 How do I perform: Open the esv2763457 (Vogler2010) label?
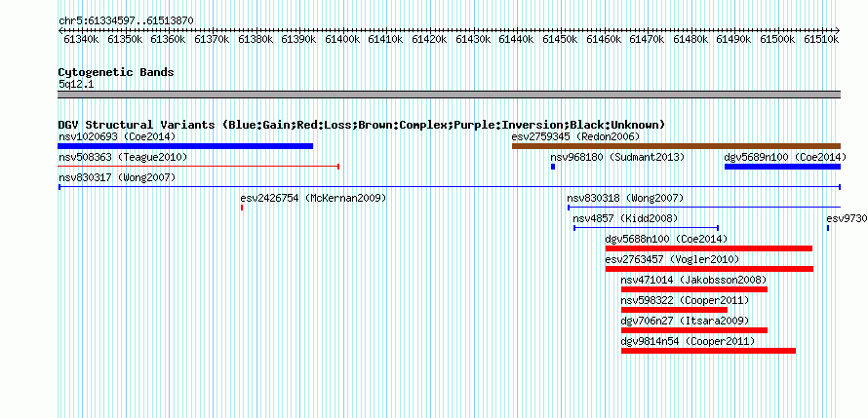pos(672,260)
